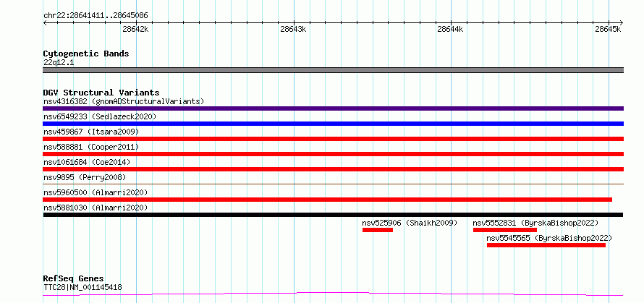Open nsv5545565 (ByrskaBishop2022) label
Viewport: 644px width, 303px height.
tap(549, 238)
